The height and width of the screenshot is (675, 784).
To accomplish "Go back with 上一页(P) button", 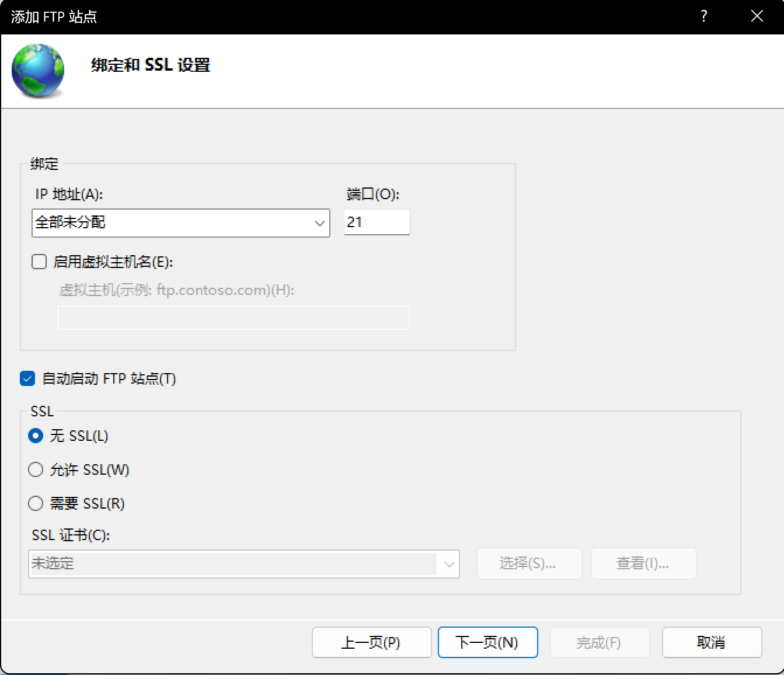I will click(371, 642).
